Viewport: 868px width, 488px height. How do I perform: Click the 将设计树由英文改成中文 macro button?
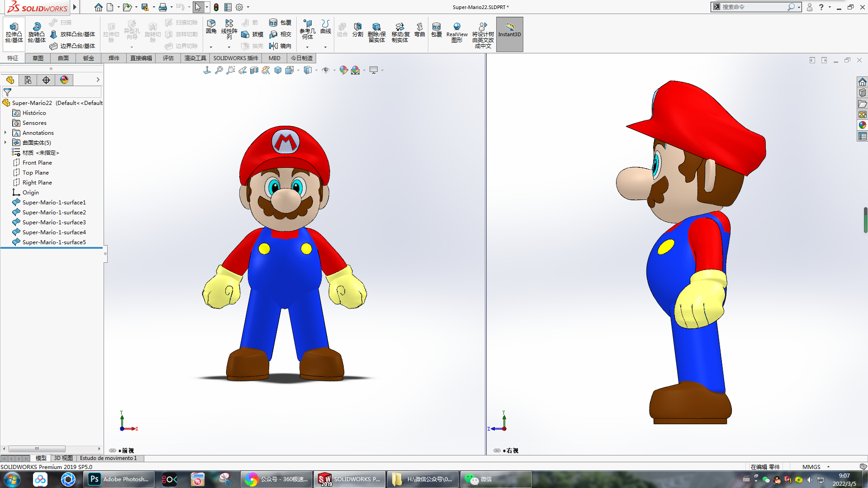point(483,35)
